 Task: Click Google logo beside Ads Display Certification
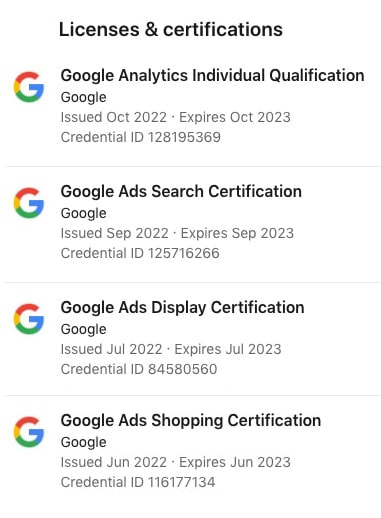pos(29,319)
